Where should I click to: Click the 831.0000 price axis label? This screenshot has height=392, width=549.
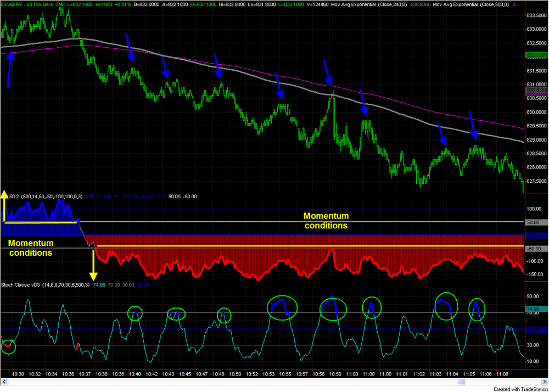click(x=536, y=85)
